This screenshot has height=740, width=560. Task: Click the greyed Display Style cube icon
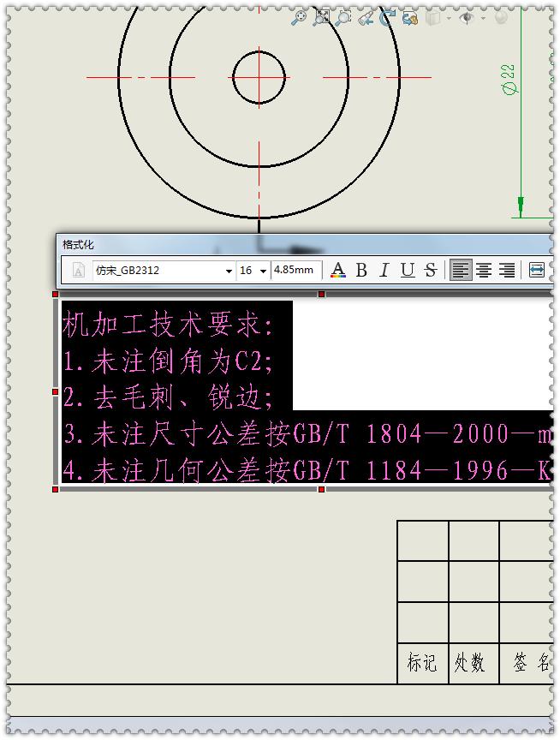tap(433, 18)
